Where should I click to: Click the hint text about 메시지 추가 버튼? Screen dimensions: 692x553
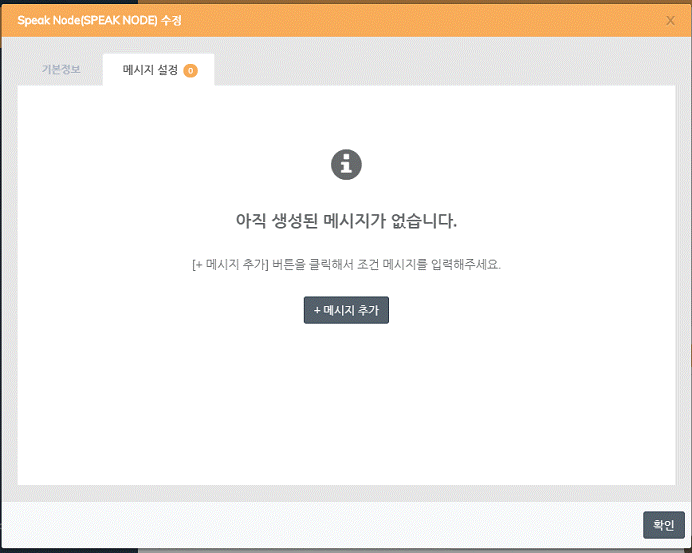(x=346, y=264)
